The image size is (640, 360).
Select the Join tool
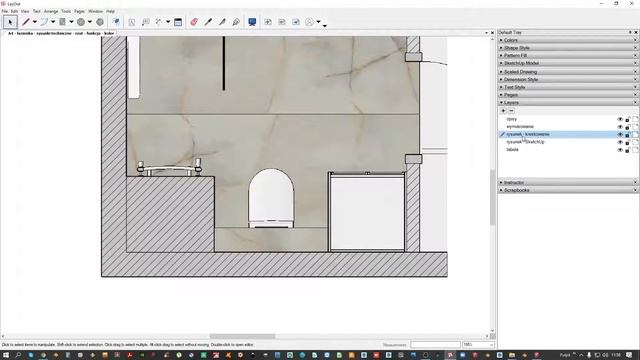pyautogui.click(x=236, y=22)
